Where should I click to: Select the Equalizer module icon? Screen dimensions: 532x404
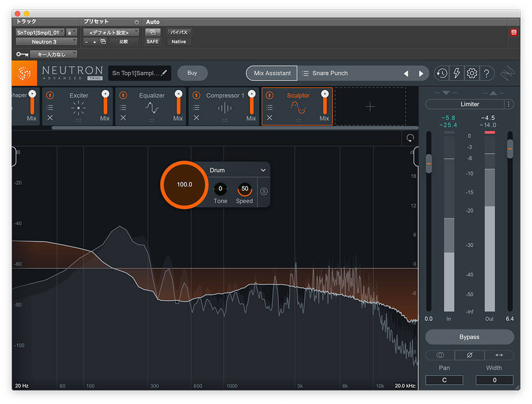[151, 108]
